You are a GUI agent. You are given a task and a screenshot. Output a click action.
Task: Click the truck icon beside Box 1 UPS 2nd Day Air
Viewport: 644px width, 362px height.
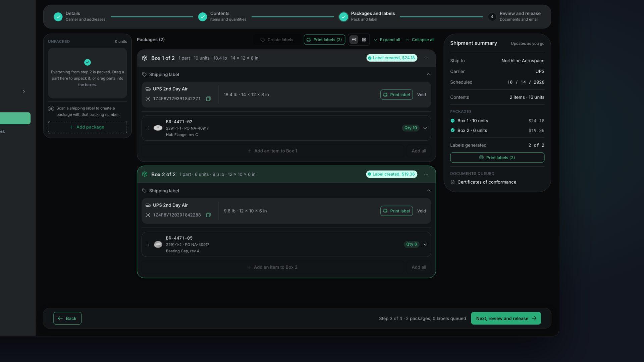148,89
